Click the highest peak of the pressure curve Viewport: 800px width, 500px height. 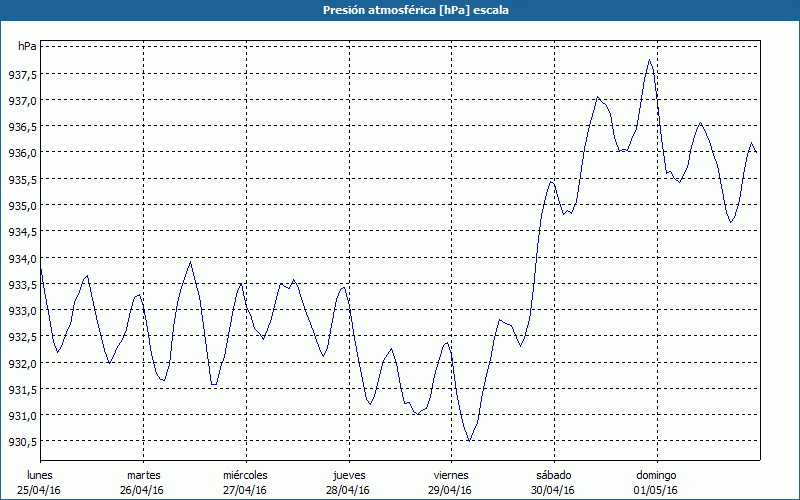point(650,60)
